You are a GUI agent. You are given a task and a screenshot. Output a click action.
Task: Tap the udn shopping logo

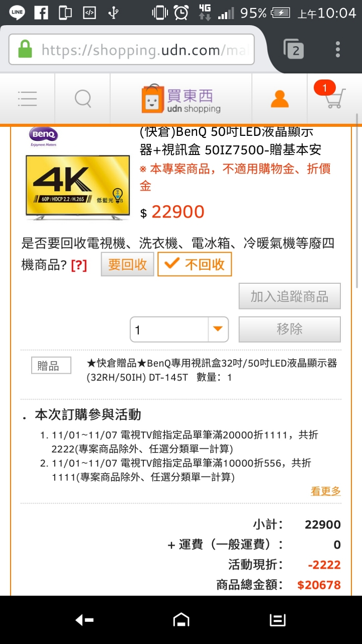tap(181, 99)
